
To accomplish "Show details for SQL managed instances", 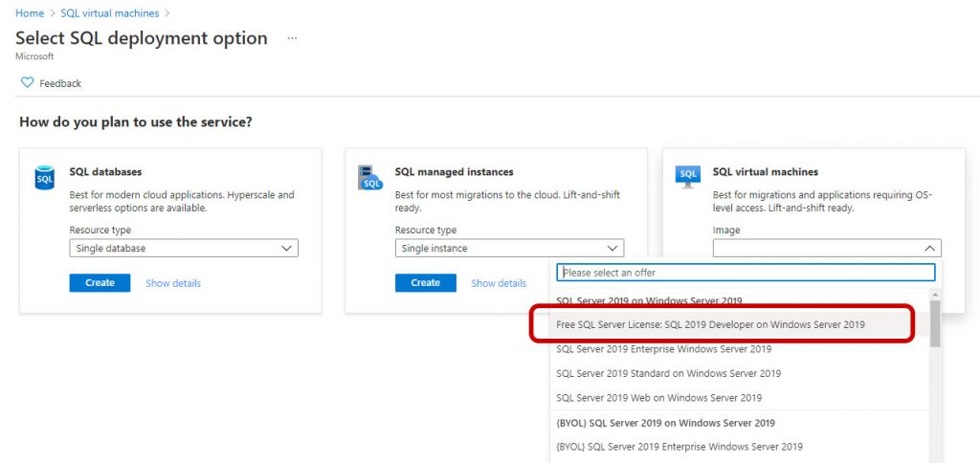I will tap(499, 283).
